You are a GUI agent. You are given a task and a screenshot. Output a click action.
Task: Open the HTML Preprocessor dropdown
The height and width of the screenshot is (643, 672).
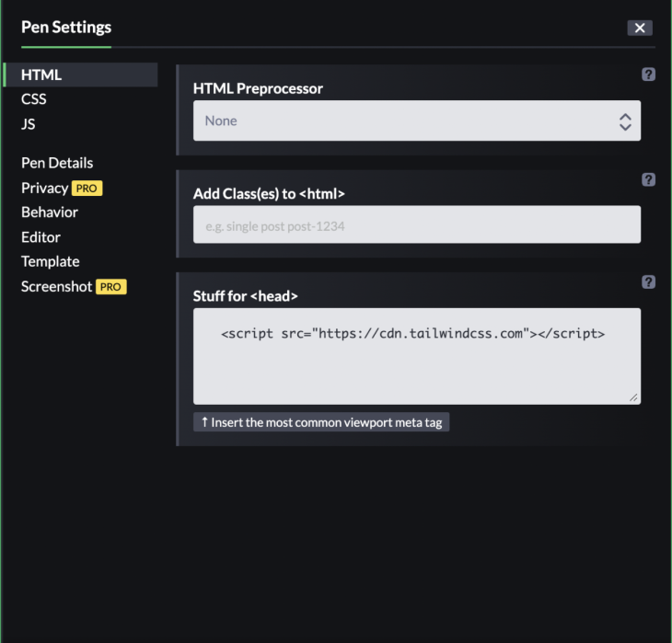pos(417,121)
